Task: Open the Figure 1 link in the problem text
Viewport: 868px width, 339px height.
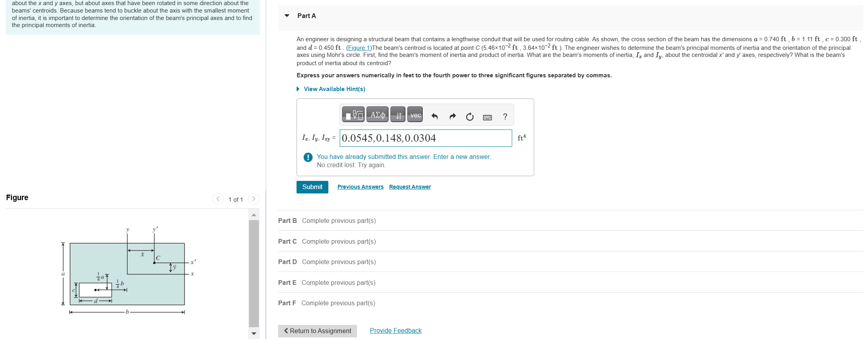Action: click(359, 48)
